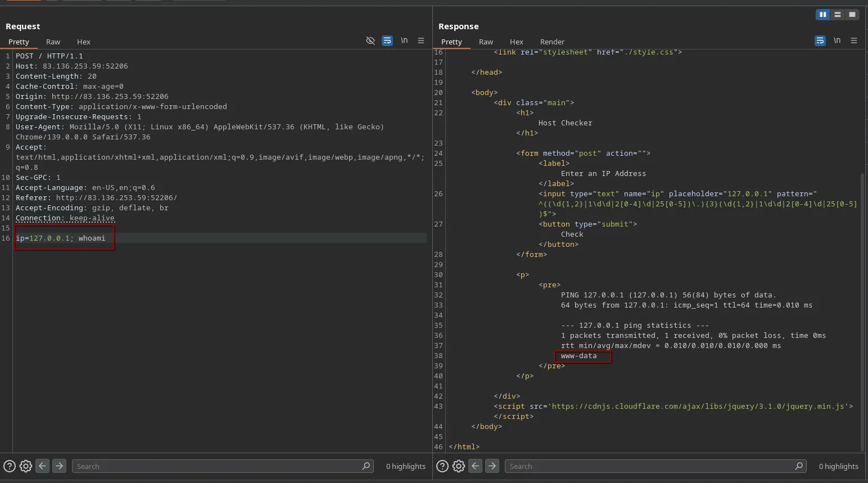
Task: Select the side-by-side layout icon
Action: tap(823, 15)
